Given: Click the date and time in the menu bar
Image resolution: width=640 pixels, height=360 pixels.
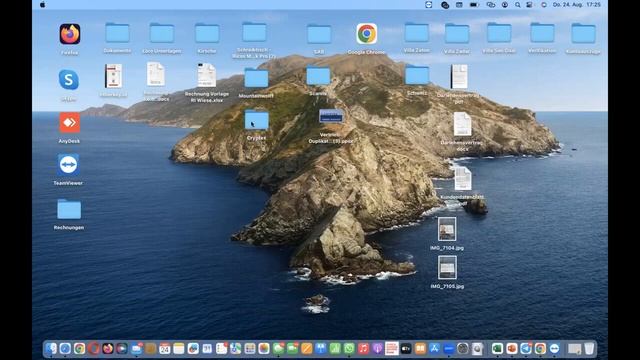Looking at the screenshot, I should coord(577,5).
